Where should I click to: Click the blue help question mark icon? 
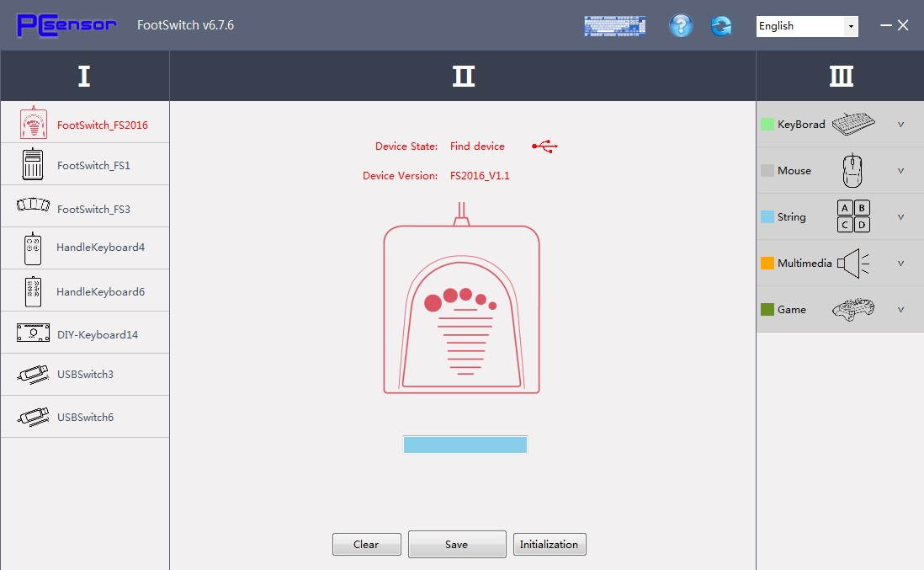click(680, 26)
